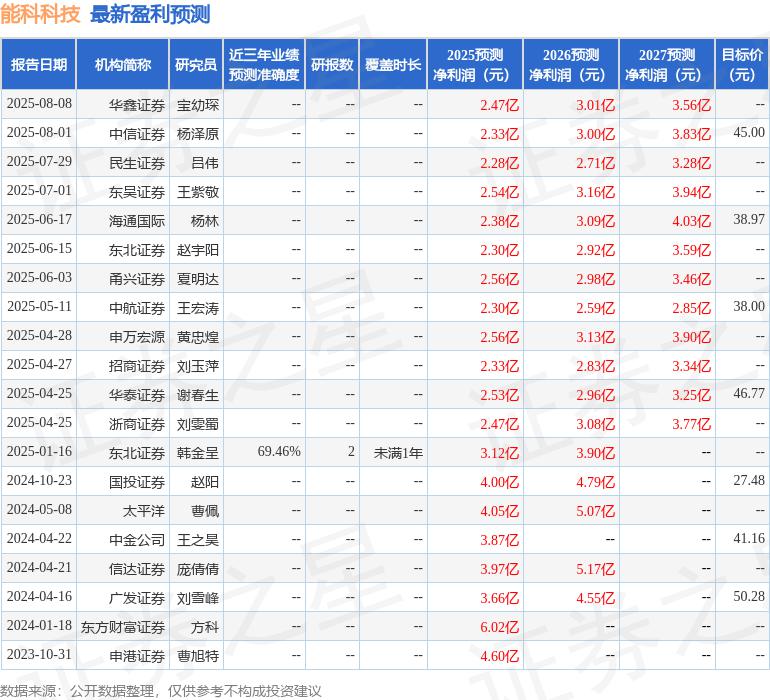Click 2027 forecast value 3.77亿

(x=691, y=424)
